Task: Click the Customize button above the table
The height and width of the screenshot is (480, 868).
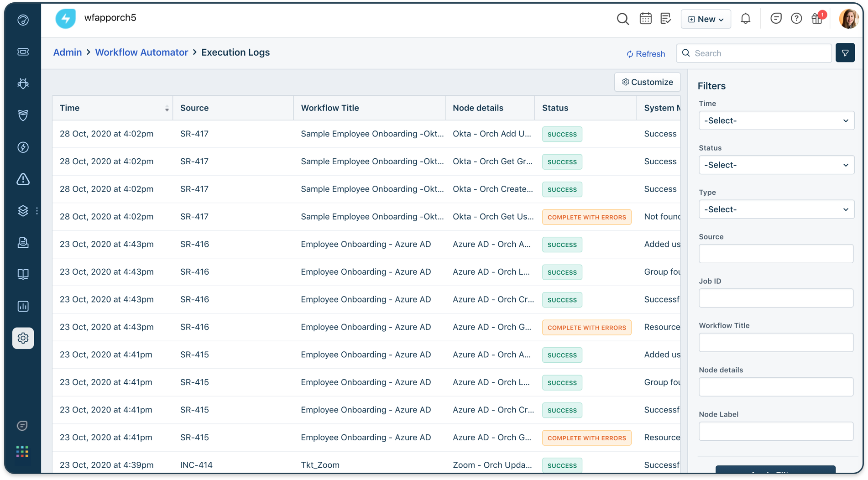Action: point(647,82)
